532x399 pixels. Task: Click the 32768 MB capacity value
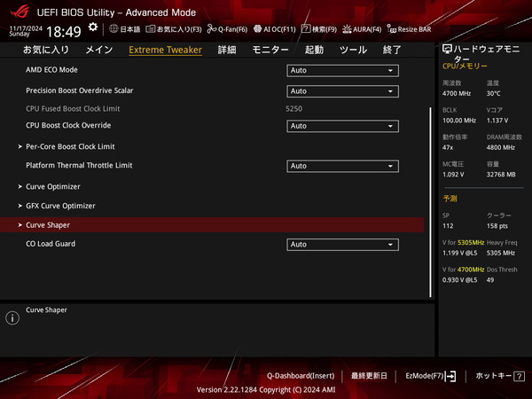[x=501, y=175]
